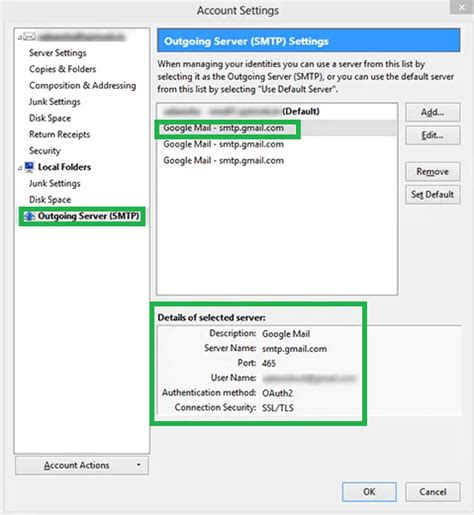Click the Outgoing Server (SMTP) Settings header
This screenshot has width=474, height=515.
pos(309,41)
